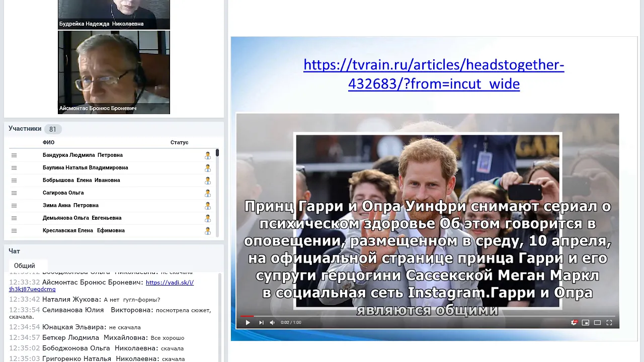Viewport: 644px width, 362px height.
Task: Select webcam video of Айсмонтас Бронюс Броневич
Action: 114,72
